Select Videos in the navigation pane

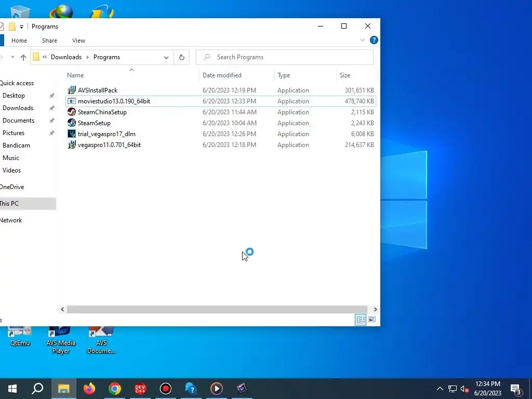pyautogui.click(x=11, y=170)
